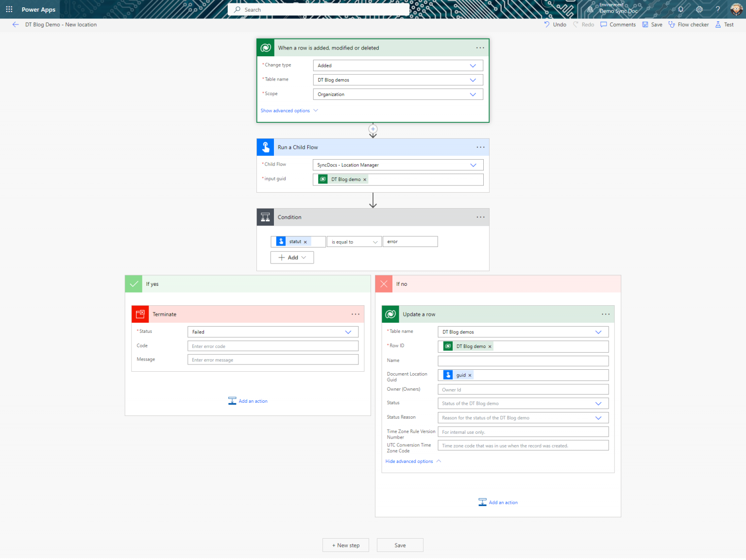Run the Flow checker
This screenshot has height=560, width=746.
coord(688,24)
